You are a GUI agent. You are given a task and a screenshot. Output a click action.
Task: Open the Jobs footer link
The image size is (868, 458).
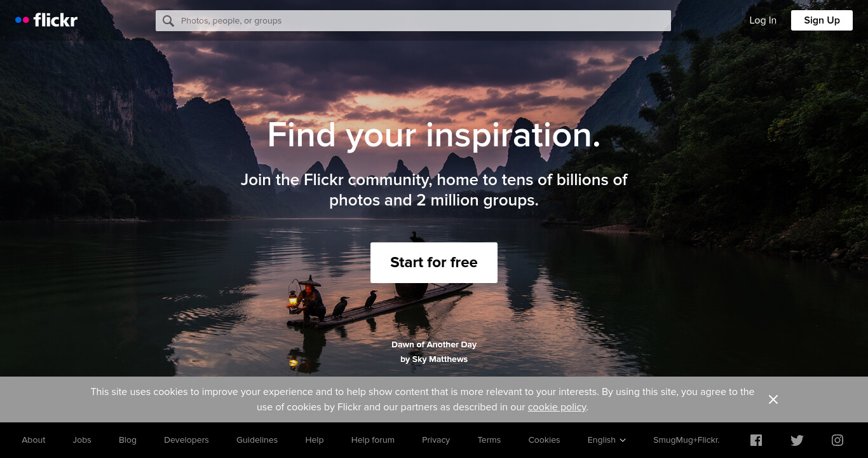(82, 440)
